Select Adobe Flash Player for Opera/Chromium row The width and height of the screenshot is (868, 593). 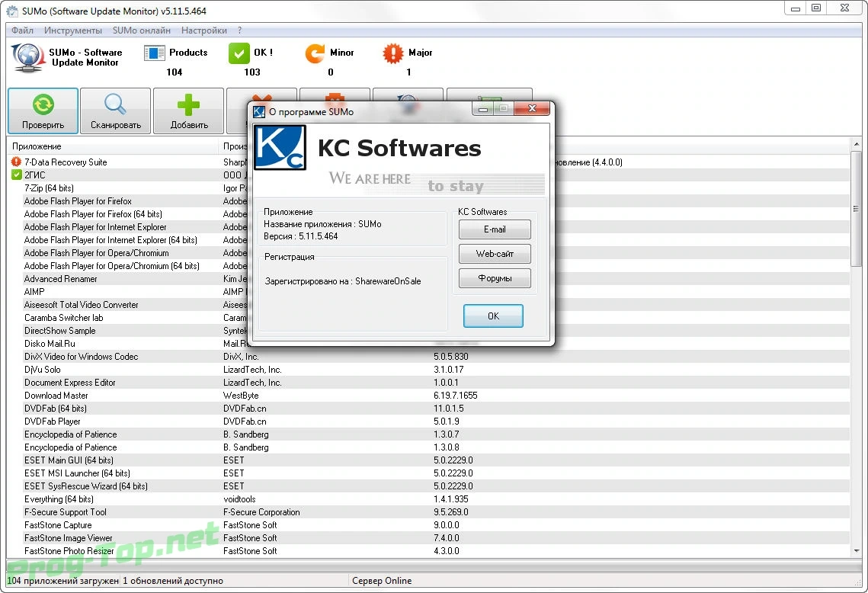(x=429, y=253)
